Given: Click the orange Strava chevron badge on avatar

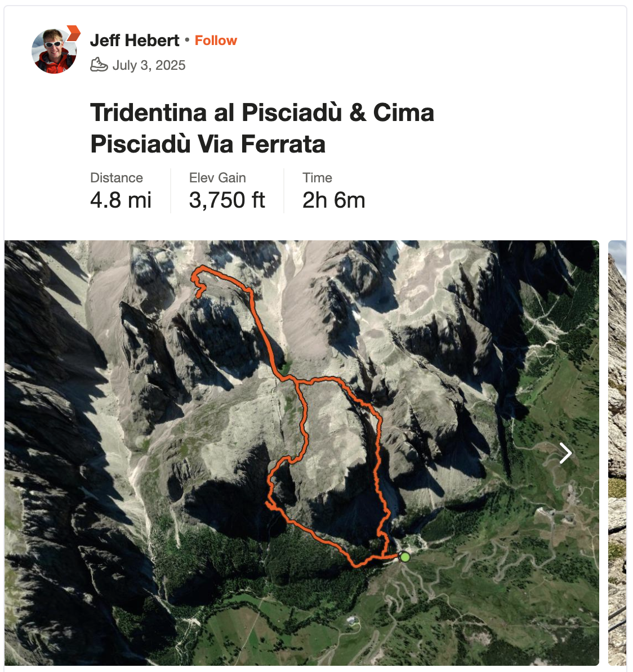Looking at the screenshot, I should point(74,33).
